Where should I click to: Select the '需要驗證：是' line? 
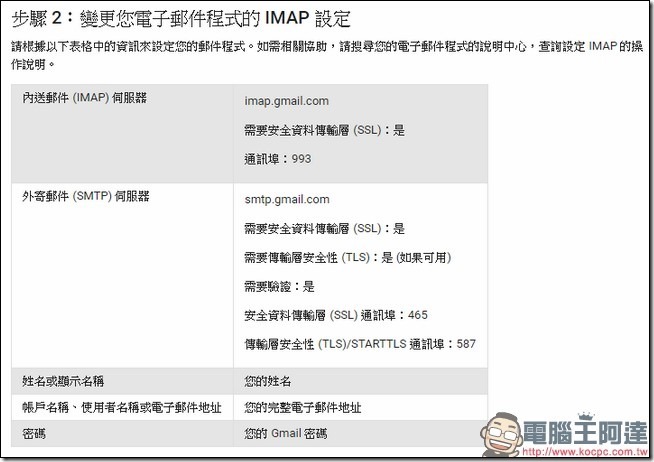pyautogui.click(x=279, y=286)
